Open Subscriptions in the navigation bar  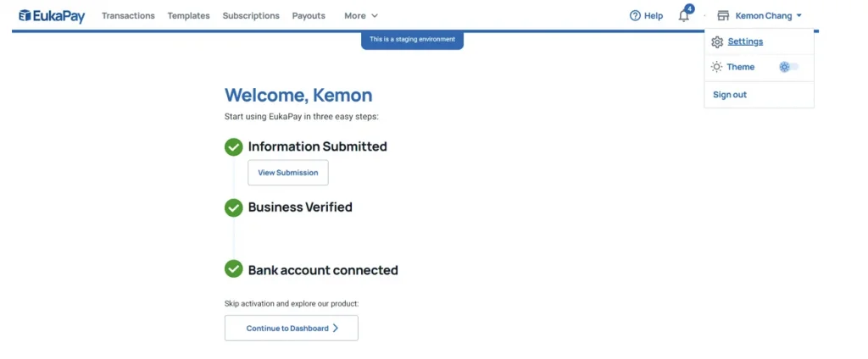click(x=251, y=15)
